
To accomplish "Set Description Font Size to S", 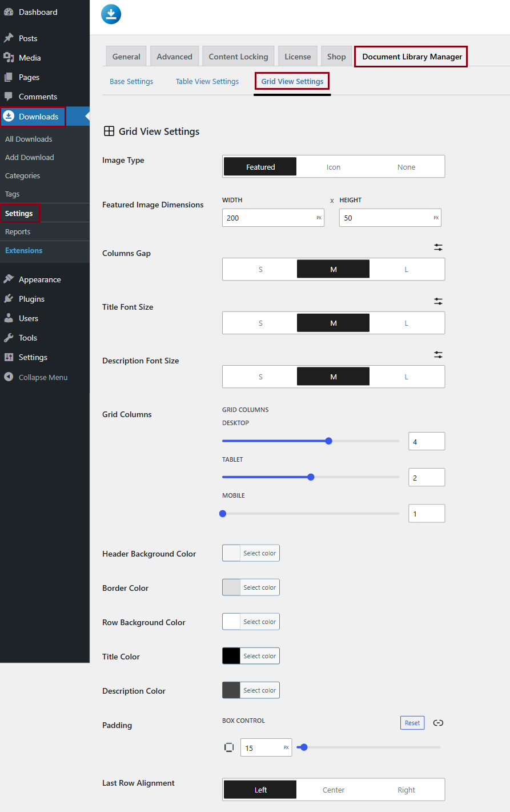I will click(x=260, y=377).
